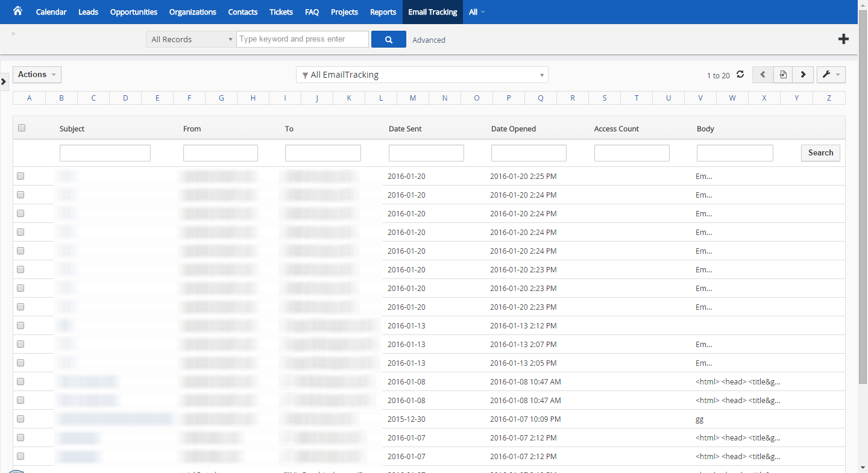Sort by the Date Sent column header
The height and width of the screenshot is (473, 868).
point(405,129)
